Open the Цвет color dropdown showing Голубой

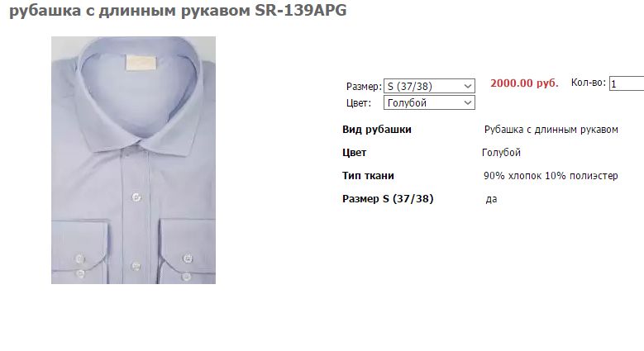pos(429,102)
